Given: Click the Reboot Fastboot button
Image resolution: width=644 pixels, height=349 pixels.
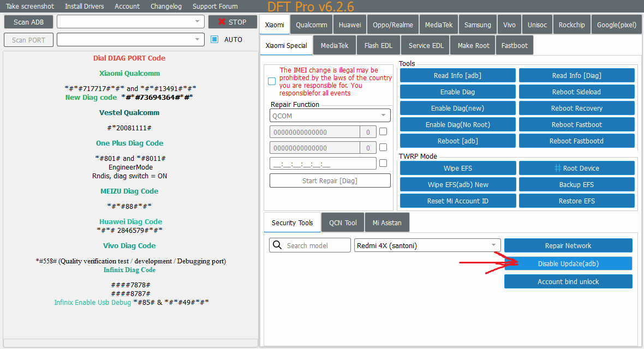Looking at the screenshot, I should (x=577, y=124).
